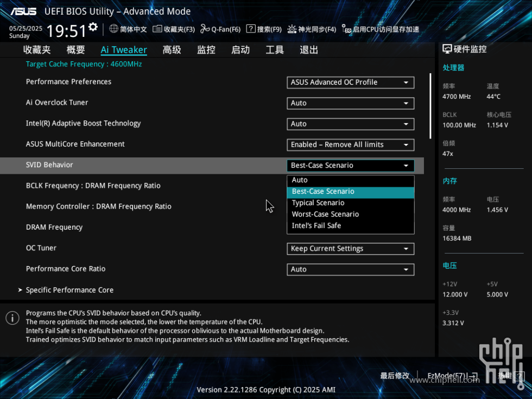532x399 pixels.
Task: Click the 热键 question mark icon
Action: coord(519,376)
